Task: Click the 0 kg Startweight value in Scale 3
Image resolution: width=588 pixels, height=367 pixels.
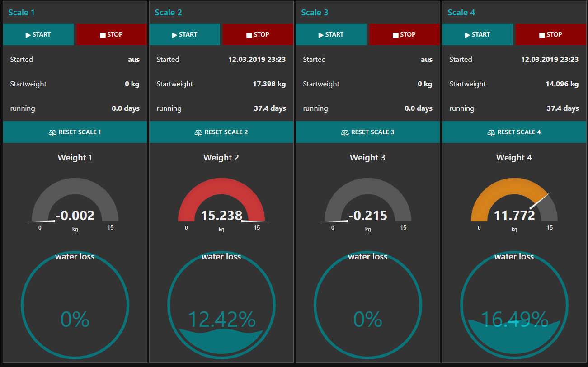Action: coord(425,84)
